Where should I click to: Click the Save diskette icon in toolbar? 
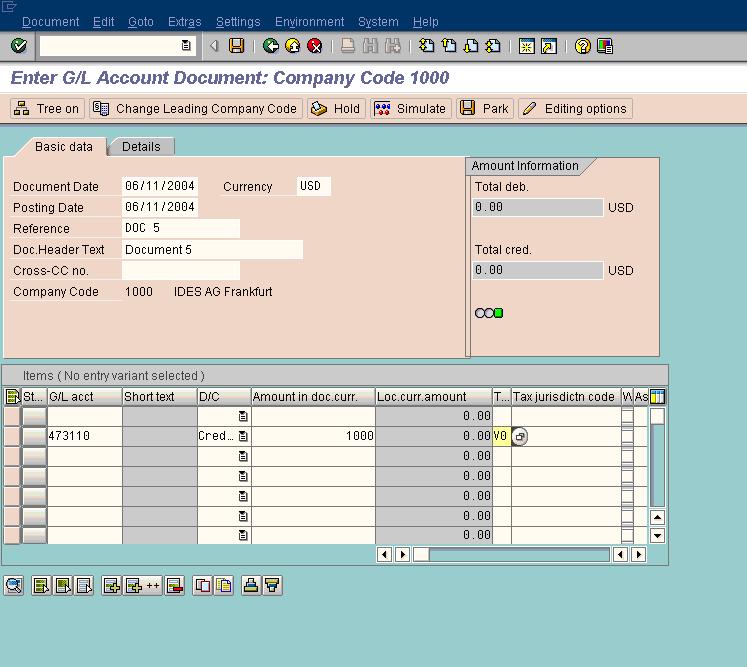pos(237,46)
